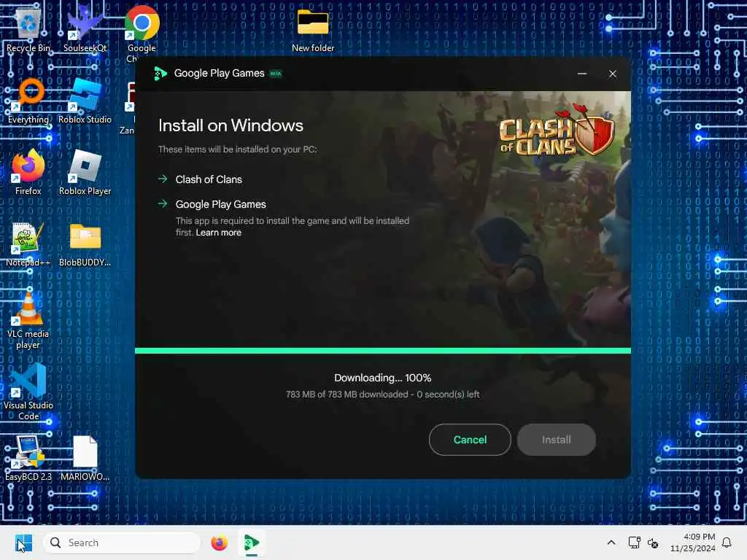Open the EasyBCD 2.3 shortcut
This screenshot has height=560, width=747.
(28, 457)
